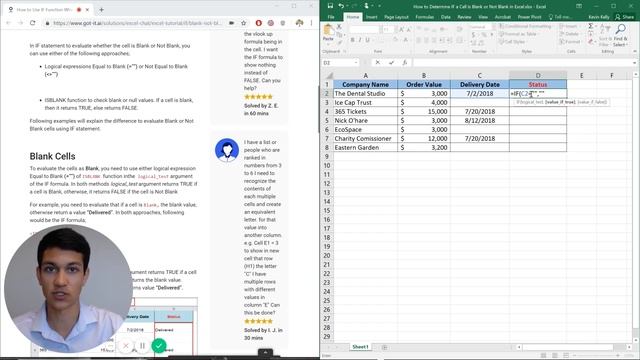
Task: Open the Delete cells dropdown
Action: tap(570, 34)
